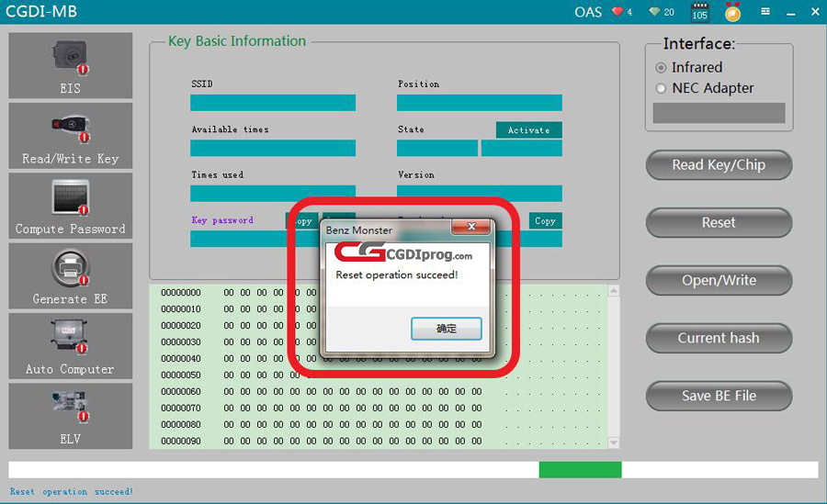Click the Open/Write button
The image size is (827, 504).
click(x=719, y=281)
